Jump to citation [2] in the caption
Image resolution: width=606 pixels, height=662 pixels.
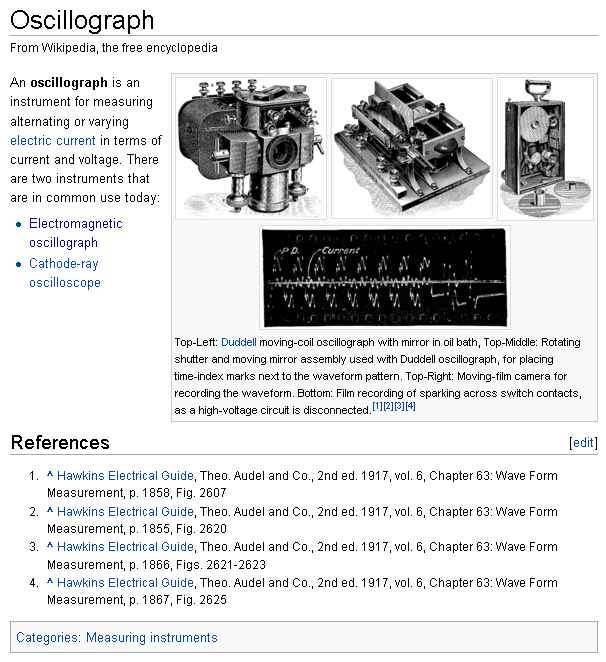pos(388,406)
